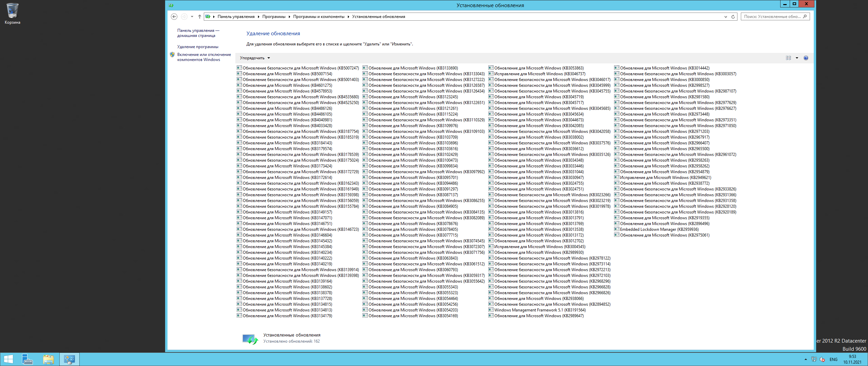Expand the arrow after Программы breadcrumb
868x366 pixels.
point(290,17)
